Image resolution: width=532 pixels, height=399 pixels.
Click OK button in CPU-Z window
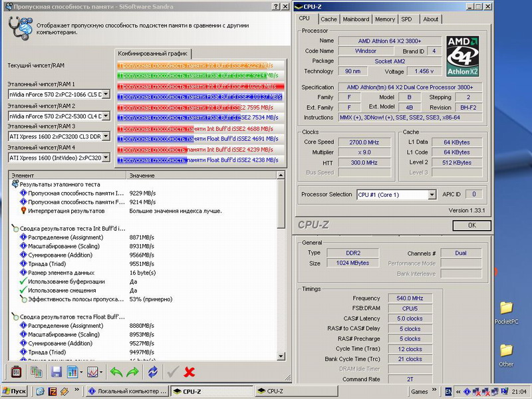[x=471, y=225]
